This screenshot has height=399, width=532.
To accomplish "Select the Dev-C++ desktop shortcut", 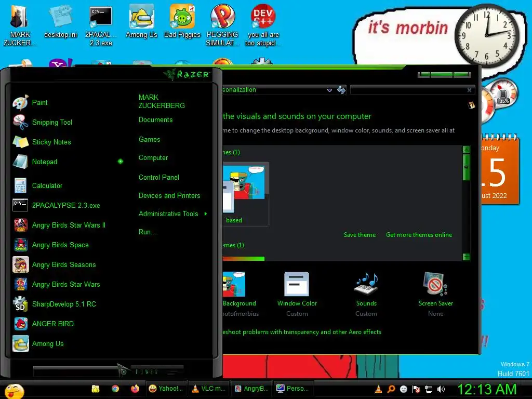I will (x=263, y=25).
